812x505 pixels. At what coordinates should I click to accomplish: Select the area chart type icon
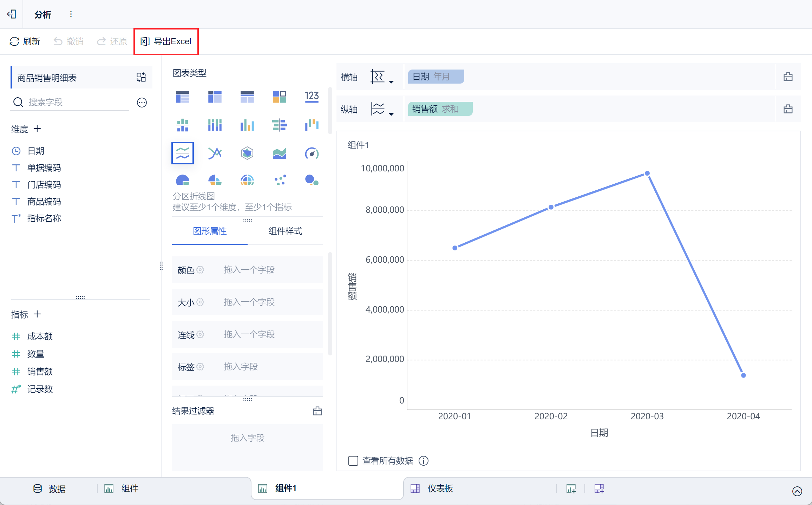coord(279,153)
